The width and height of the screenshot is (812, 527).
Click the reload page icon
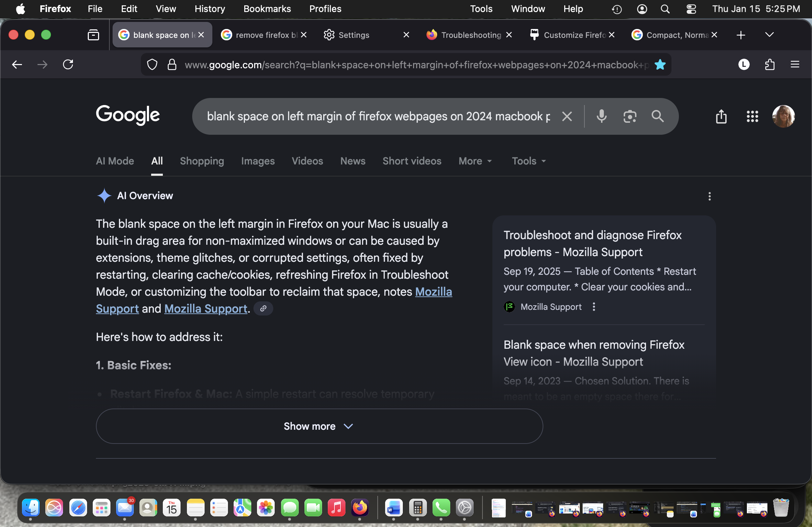click(x=68, y=64)
